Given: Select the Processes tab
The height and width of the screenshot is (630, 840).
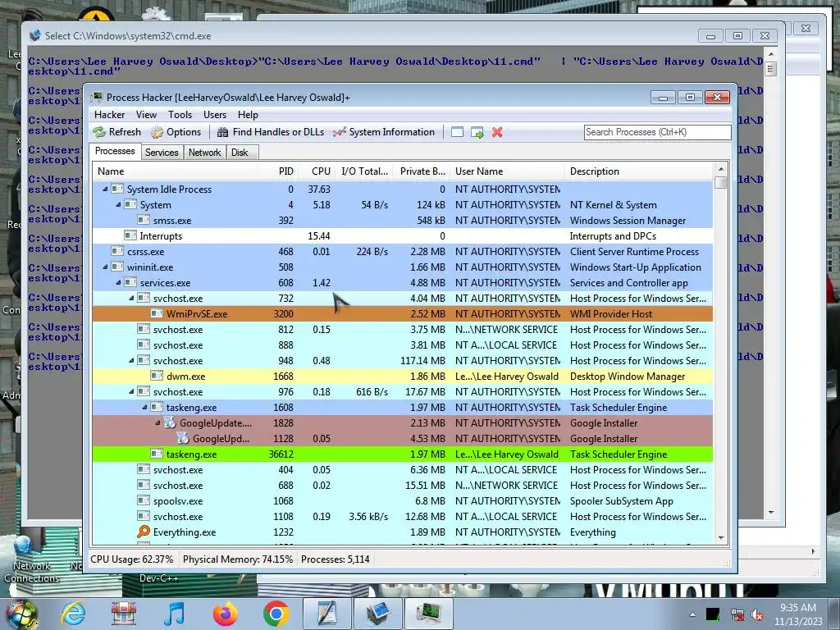Looking at the screenshot, I should [115, 151].
